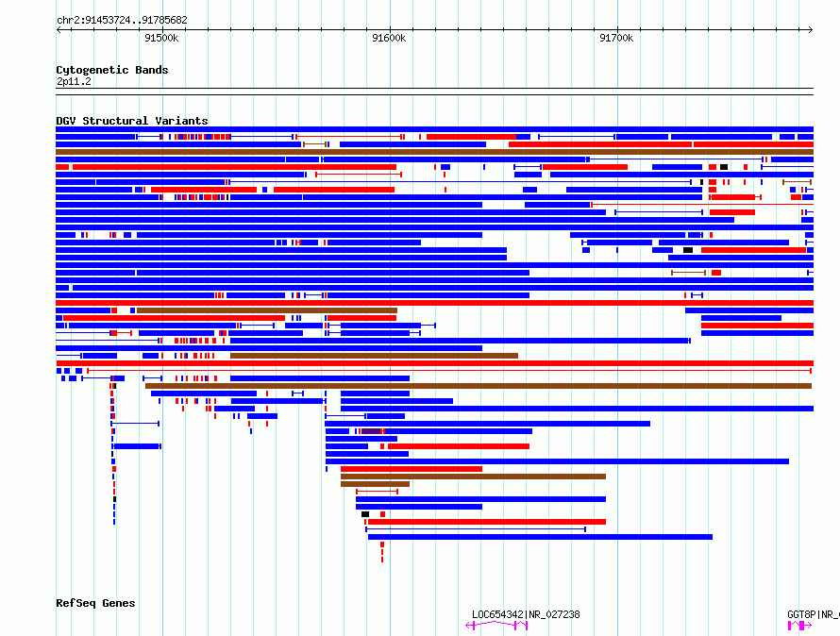This screenshot has height=636, width=840.
Task: Select the Cytogenetic Bands track title
Action: 112,70
